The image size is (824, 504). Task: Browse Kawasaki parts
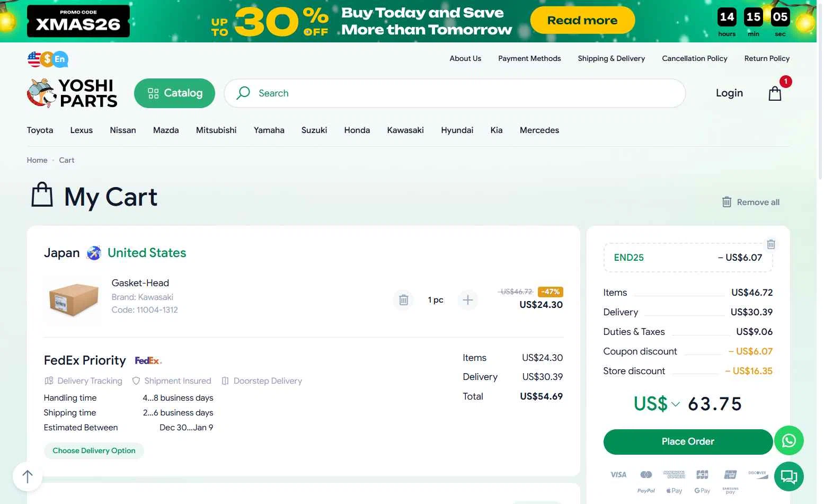tap(405, 130)
